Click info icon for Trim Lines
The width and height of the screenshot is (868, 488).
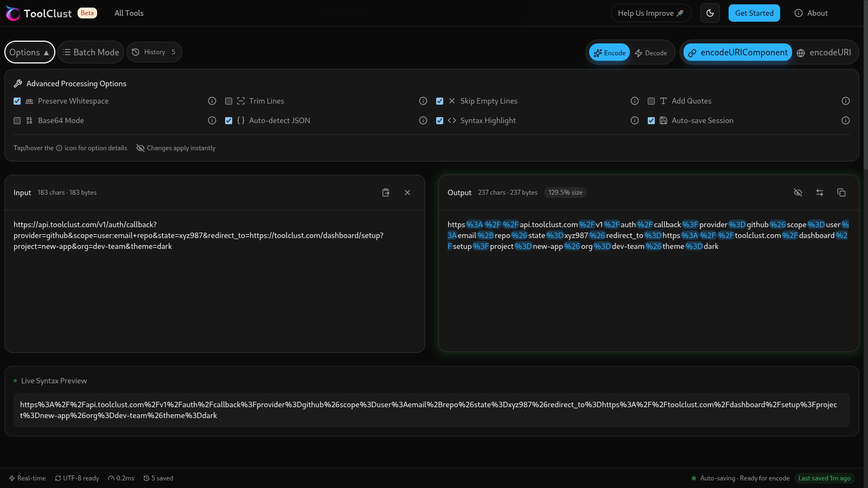pyautogui.click(x=423, y=101)
